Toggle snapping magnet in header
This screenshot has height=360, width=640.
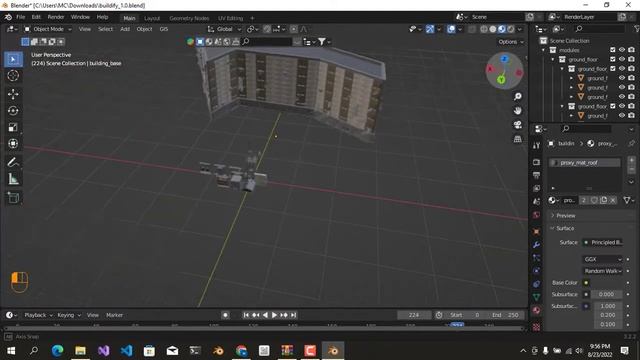point(267,29)
